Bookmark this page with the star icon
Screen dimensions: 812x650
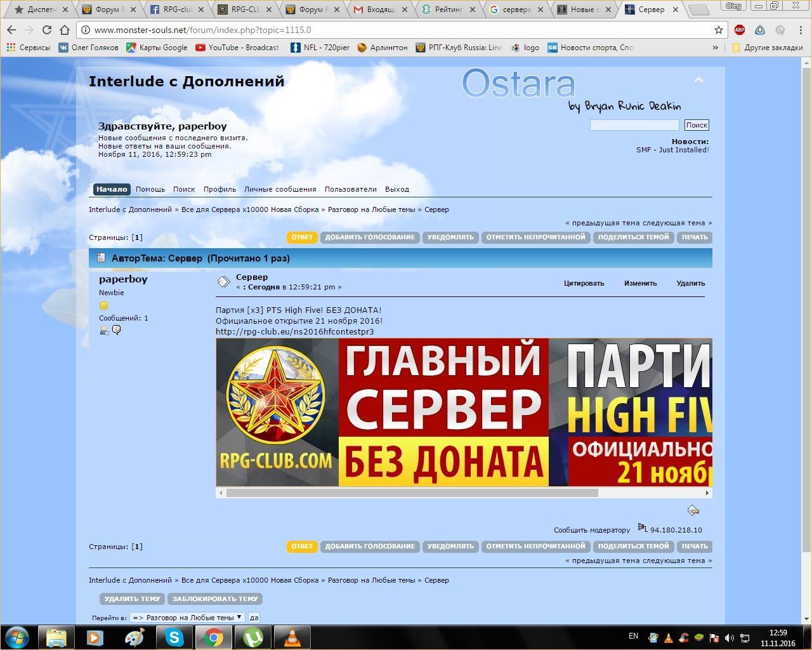719,30
